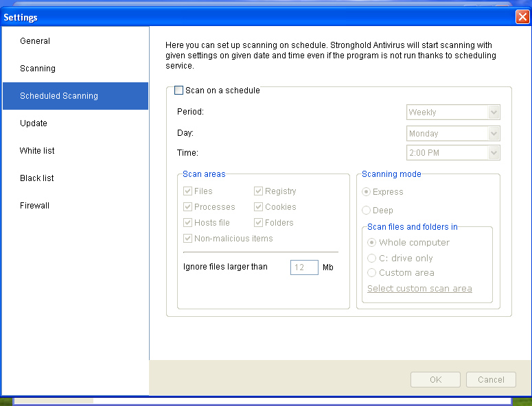Select the Deep scanning mode
The height and width of the screenshot is (406, 532).
click(x=366, y=210)
